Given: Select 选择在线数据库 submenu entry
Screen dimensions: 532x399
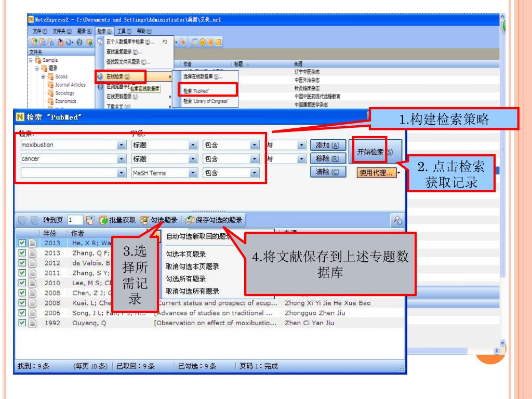Looking at the screenshot, I should click(203, 77).
